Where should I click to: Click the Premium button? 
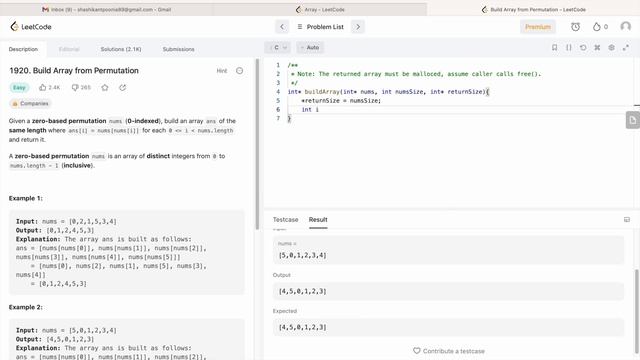[x=538, y=27]
